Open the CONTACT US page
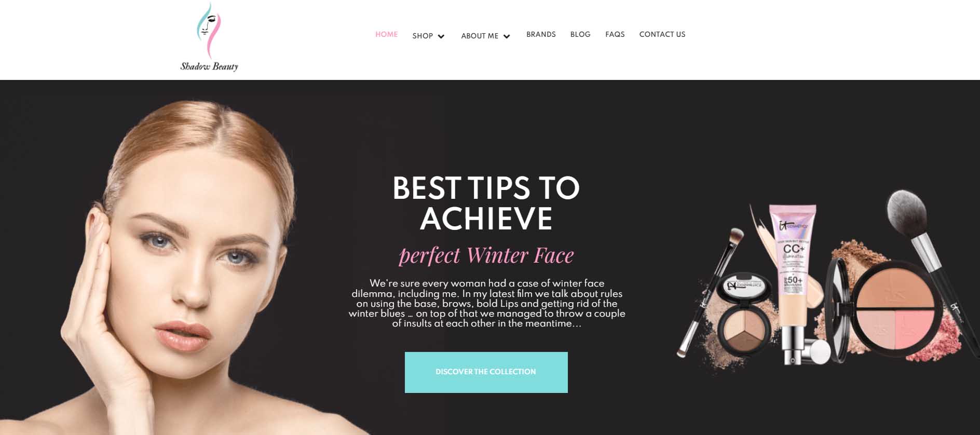The height and width of the screenshot is (435, 980). coord(662,34)
